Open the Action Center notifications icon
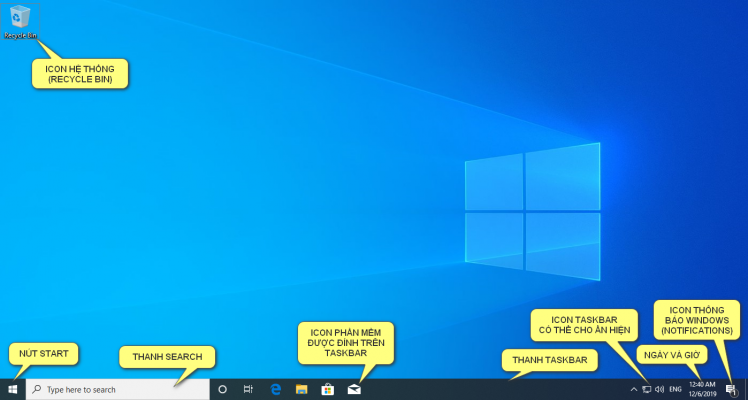 (x=731, y=389)
